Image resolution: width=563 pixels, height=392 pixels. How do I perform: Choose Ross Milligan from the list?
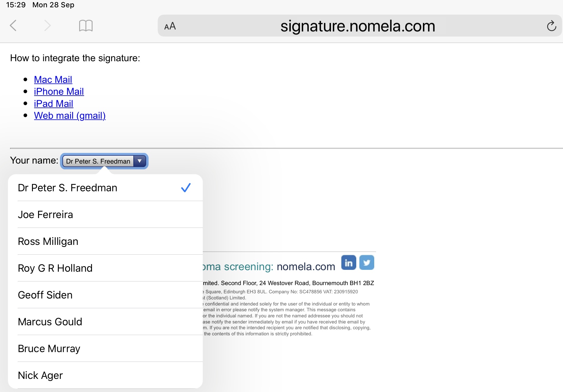click(105, 241)
